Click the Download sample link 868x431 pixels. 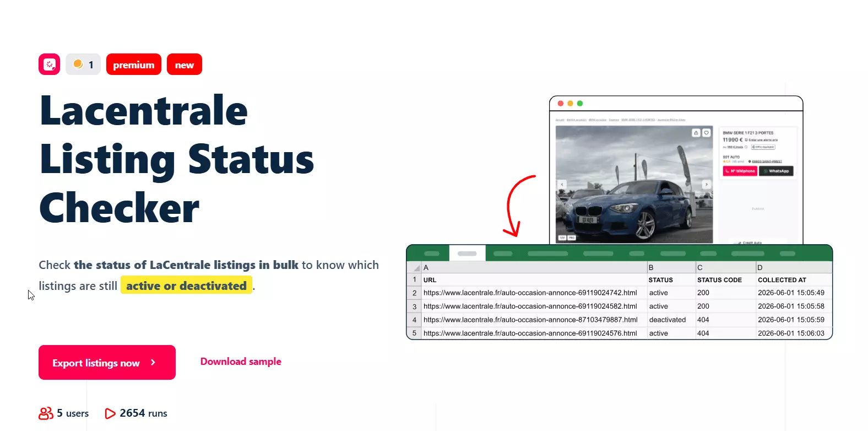point(241,362)
